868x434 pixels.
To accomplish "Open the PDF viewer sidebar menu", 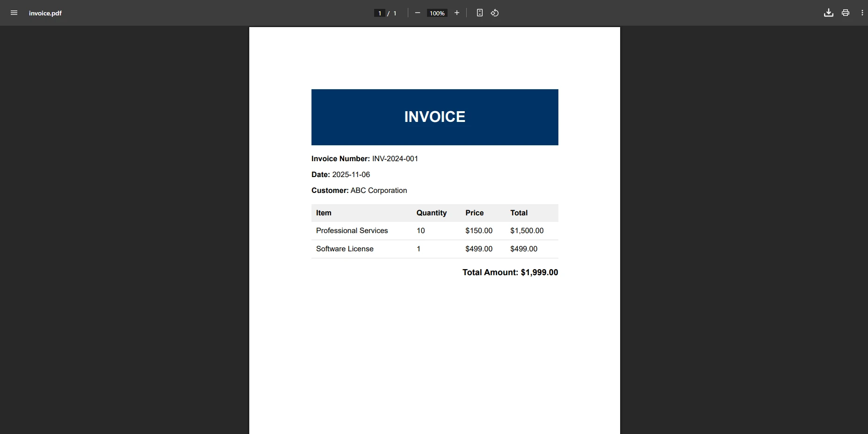I will coord(14,13).
